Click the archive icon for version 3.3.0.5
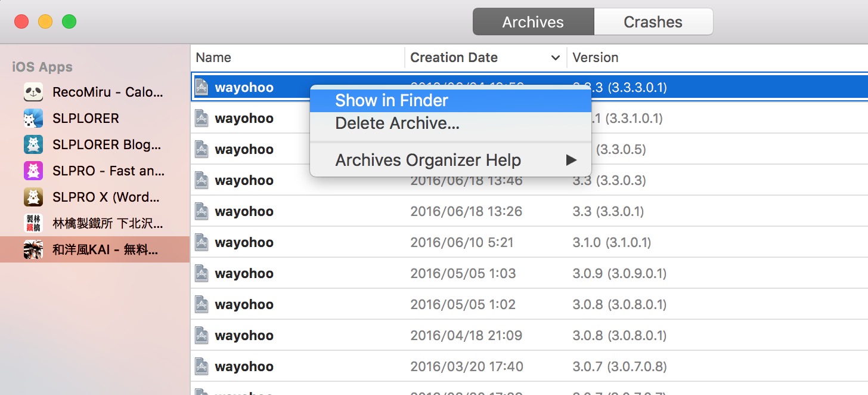868x395 pixels. click(x=201, y=149)
